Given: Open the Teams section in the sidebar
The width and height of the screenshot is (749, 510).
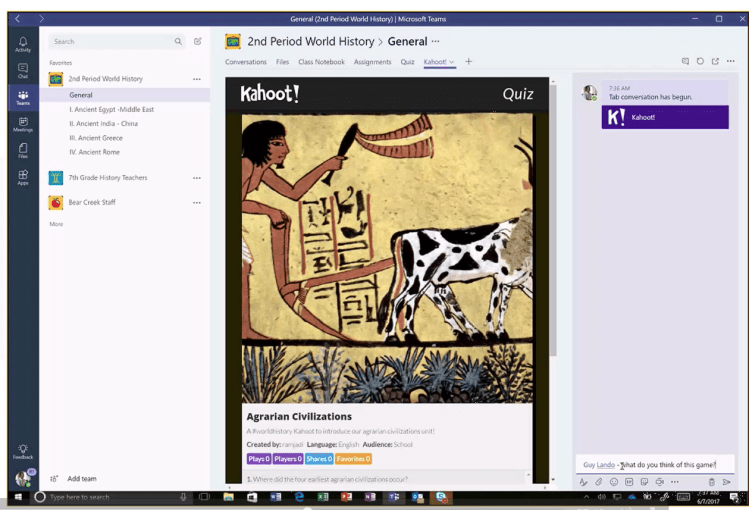Looking at the screenshot, I should pyautogui.click(x=23, y=97).
